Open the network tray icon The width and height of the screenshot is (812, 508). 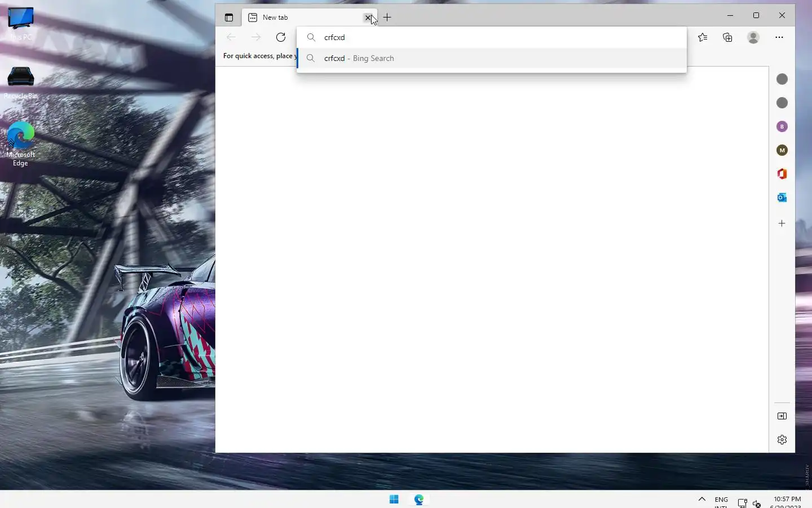tap(743, 503)
